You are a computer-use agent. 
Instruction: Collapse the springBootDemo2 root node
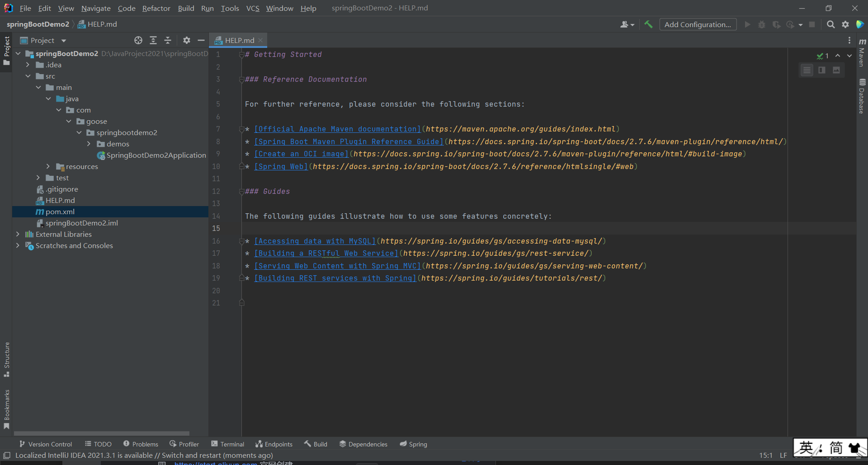[x=18, y=53]
